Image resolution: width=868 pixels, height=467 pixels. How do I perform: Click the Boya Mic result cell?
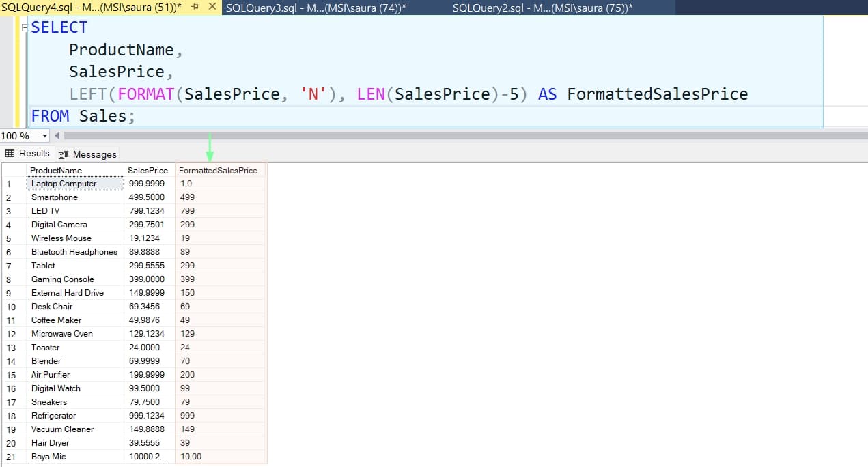coord(48,456)
